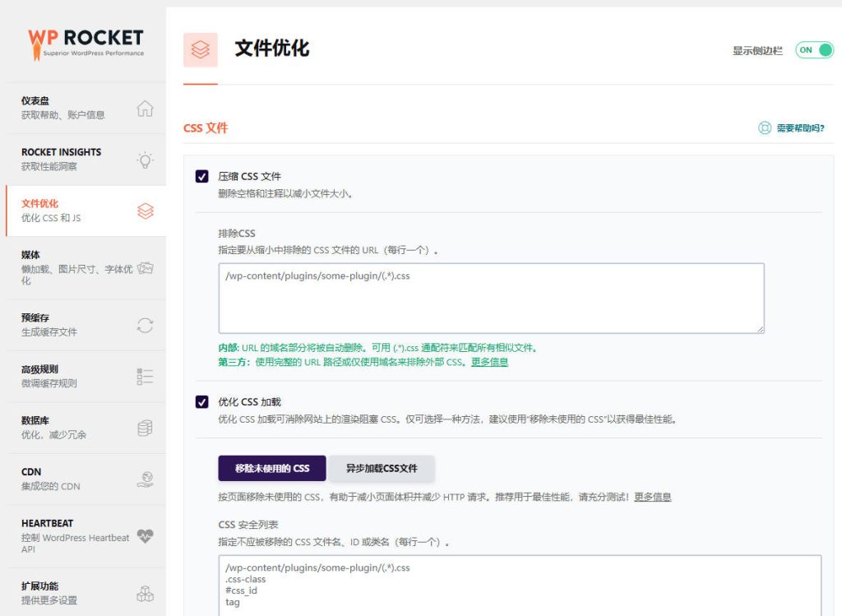Open the 仪表盘 menu item

pos(74,108)
